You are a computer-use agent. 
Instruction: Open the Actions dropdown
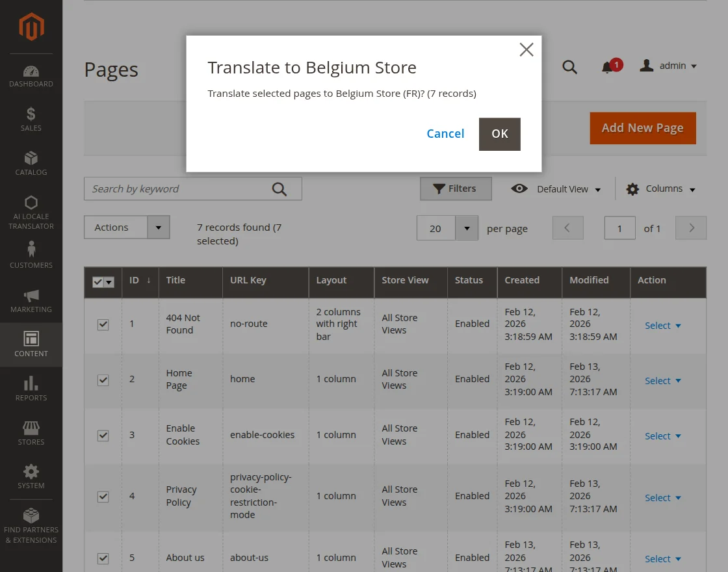(x=127, y=227)
